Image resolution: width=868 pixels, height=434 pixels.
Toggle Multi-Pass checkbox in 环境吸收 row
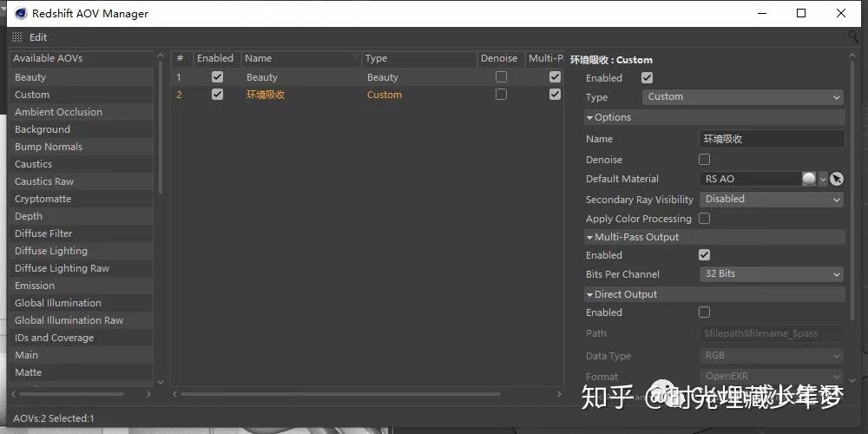(x=555, y=95)
